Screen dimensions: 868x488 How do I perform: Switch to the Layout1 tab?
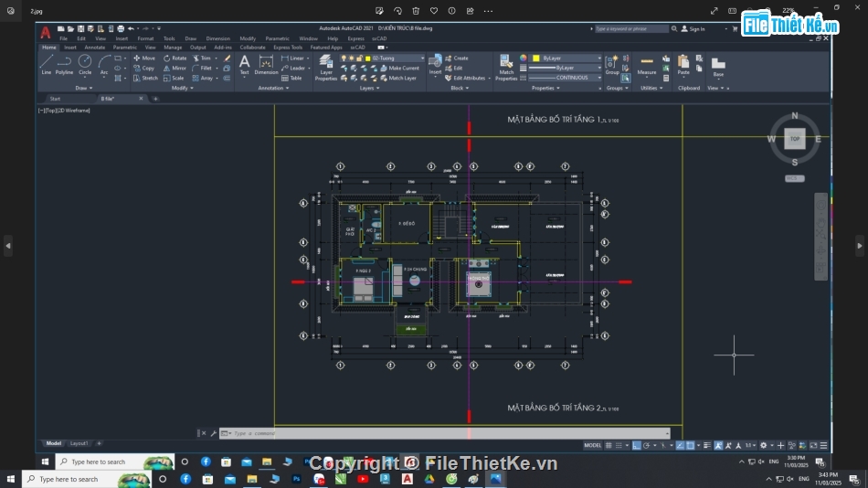pyautogui.click(x=79, y=444)
